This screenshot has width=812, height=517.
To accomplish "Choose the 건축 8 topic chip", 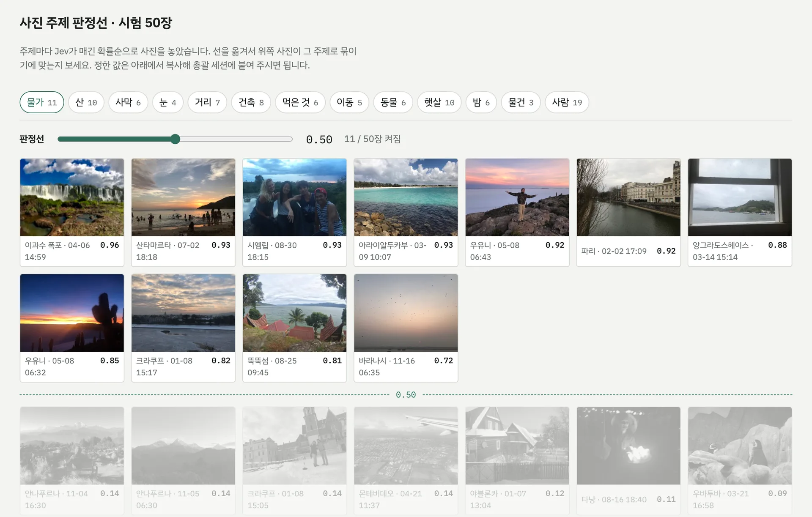I will click(251, 102).
